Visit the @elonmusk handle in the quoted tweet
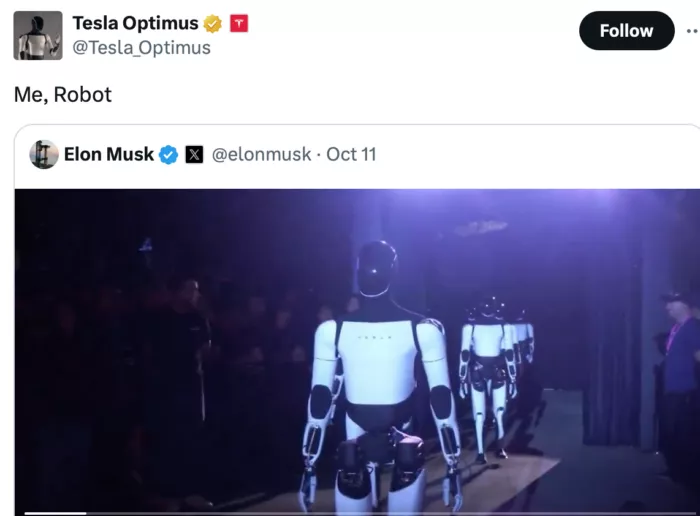 point(261,154)
